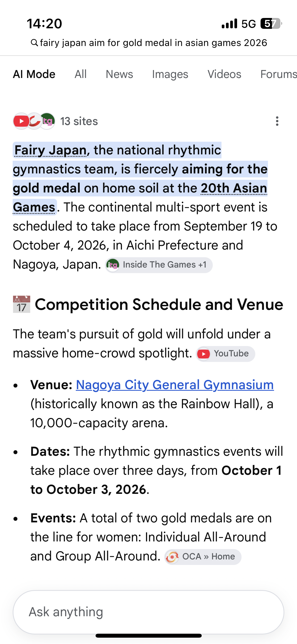Screen dimensions: 297x644
Task: Open the YouTube citation chip
Action: [x=225, y=354]
